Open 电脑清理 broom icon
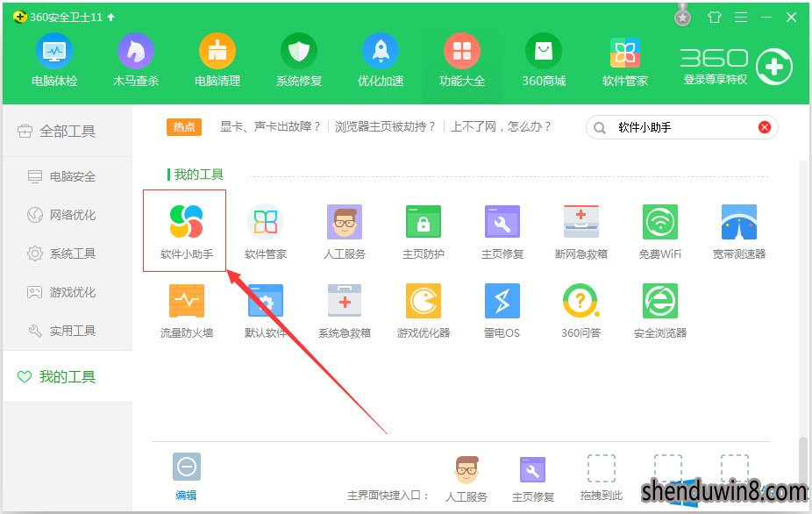This screenshot has height=514, width=812. pyautogui.click(x=217, y=51)
